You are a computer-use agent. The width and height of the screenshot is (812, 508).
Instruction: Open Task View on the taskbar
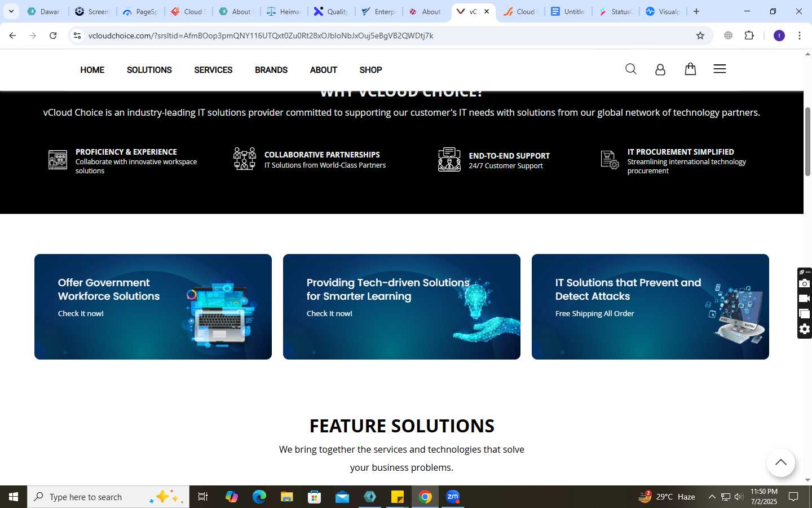[203, 497]
